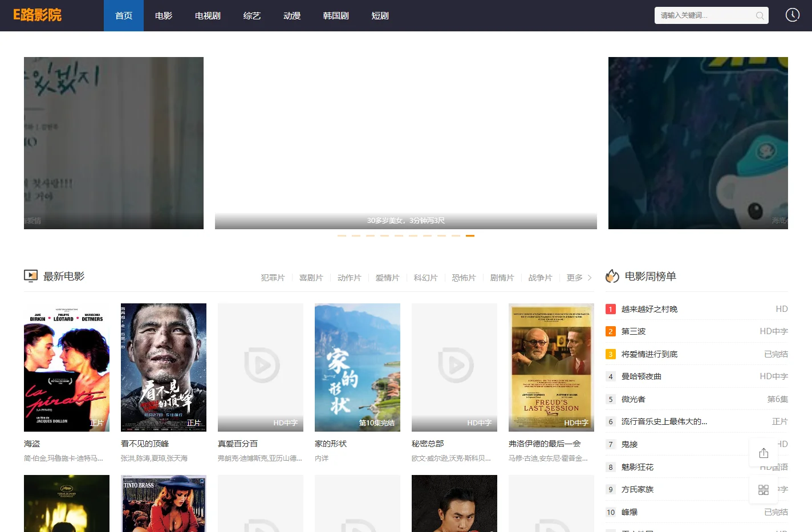812x532 pixels.
Task: Open the 电影 nav item
Action: click(x=164, y=15)
